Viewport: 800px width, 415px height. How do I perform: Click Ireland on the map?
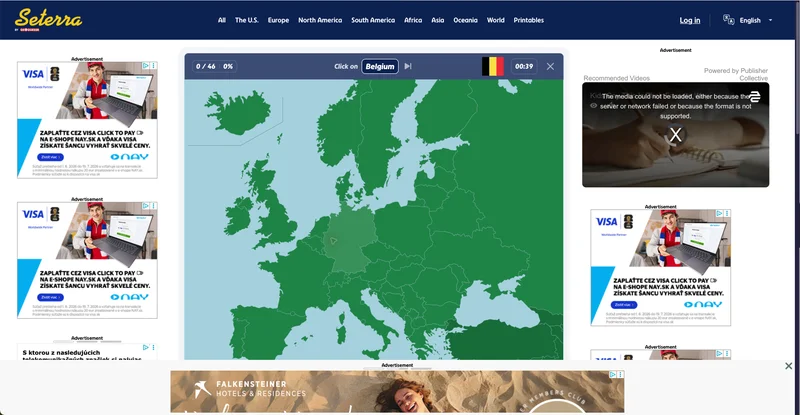coord(236,217)
